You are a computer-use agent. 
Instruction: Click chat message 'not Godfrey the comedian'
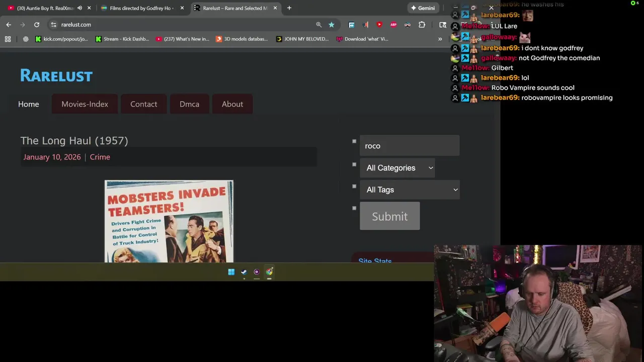click(x=559, y=58)
